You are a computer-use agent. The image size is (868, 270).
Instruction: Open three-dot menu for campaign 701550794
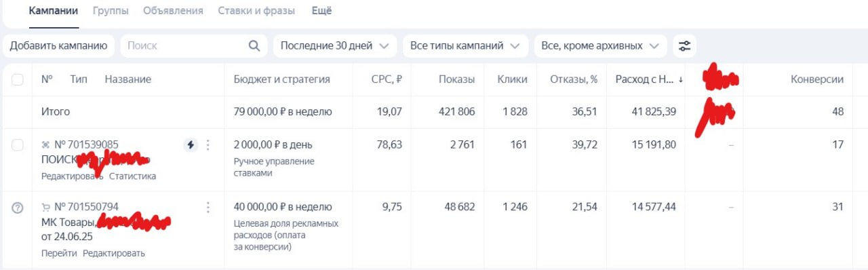pyautogui.click(x=208, y=207)
